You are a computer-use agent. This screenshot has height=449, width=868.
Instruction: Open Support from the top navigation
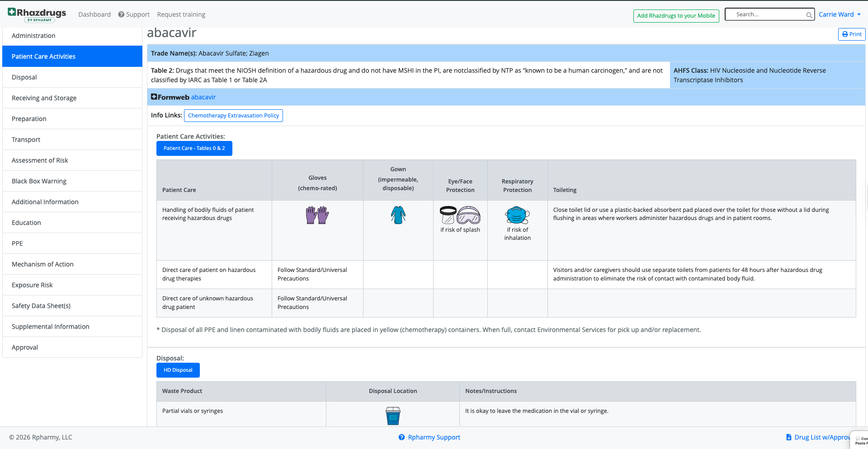134,14
